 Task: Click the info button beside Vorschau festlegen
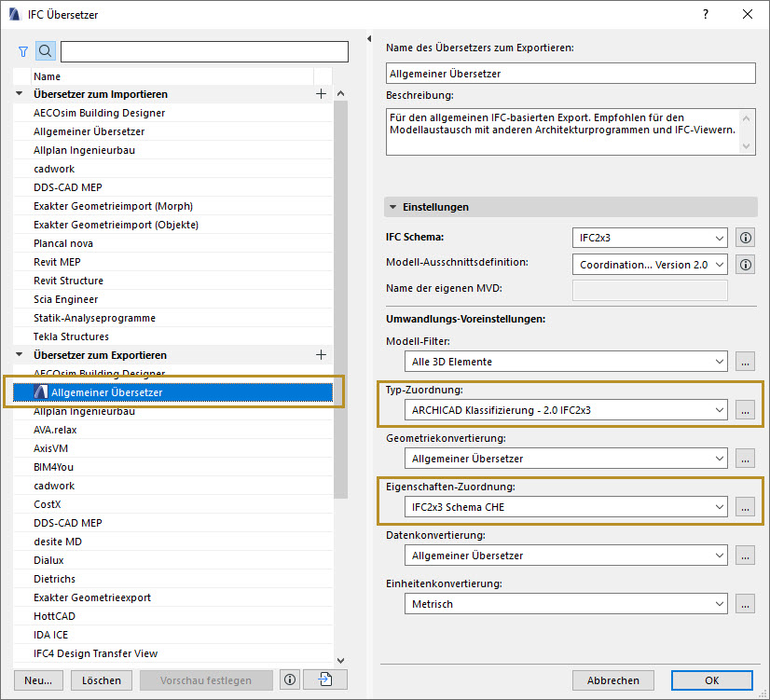point(290,679)
